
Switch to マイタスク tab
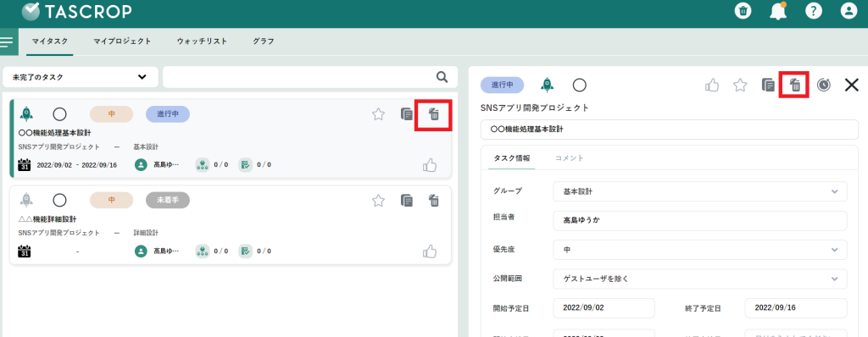pyautogui.click(x=49, y=41)
